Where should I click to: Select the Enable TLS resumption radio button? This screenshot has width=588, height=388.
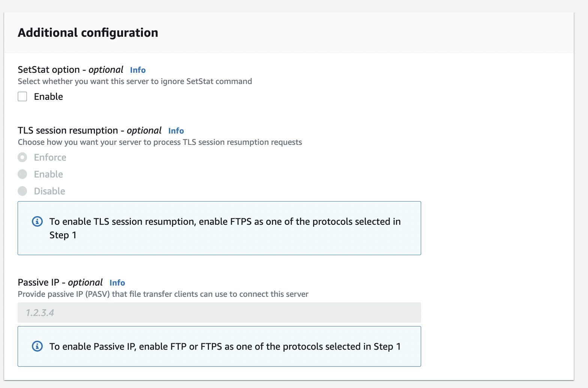tap(22, 174)
